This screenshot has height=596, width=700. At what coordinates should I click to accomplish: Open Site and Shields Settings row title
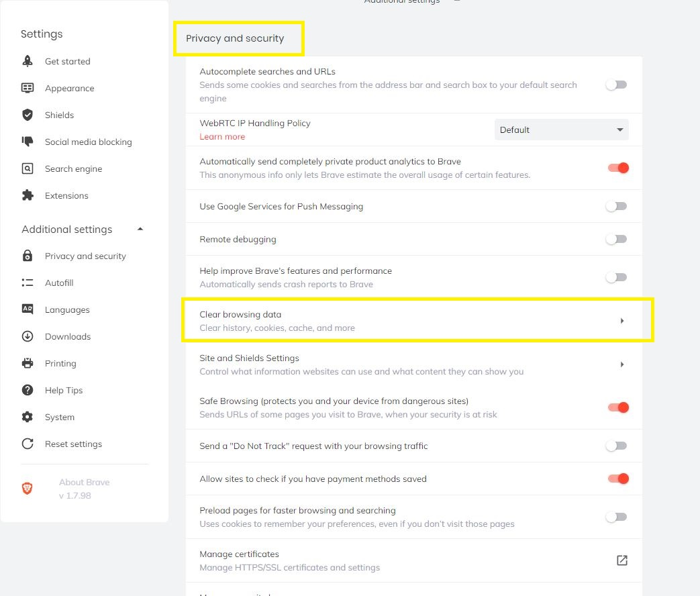pyautogui.click(x=249, y=358)
